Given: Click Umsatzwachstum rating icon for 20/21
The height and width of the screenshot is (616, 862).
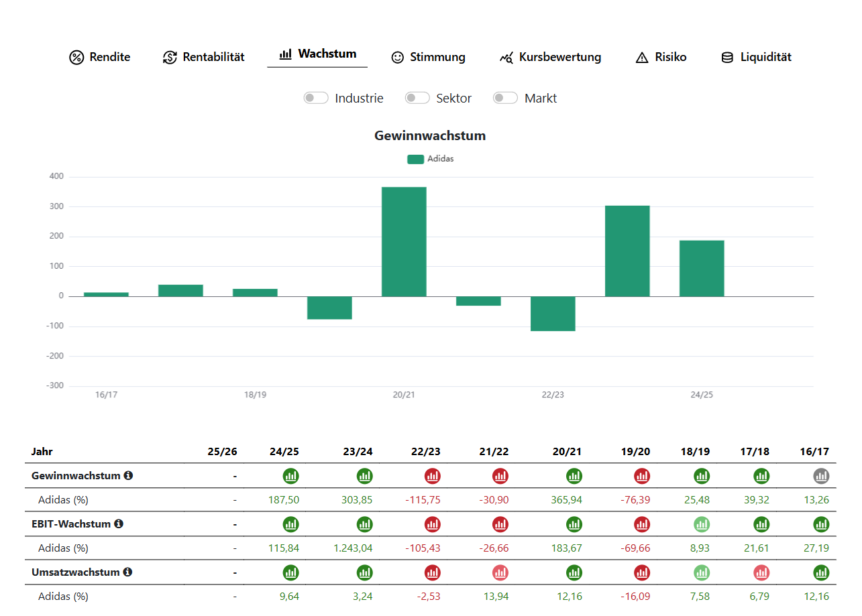Looking at the screenshot, I should click(x=574, y=572).
